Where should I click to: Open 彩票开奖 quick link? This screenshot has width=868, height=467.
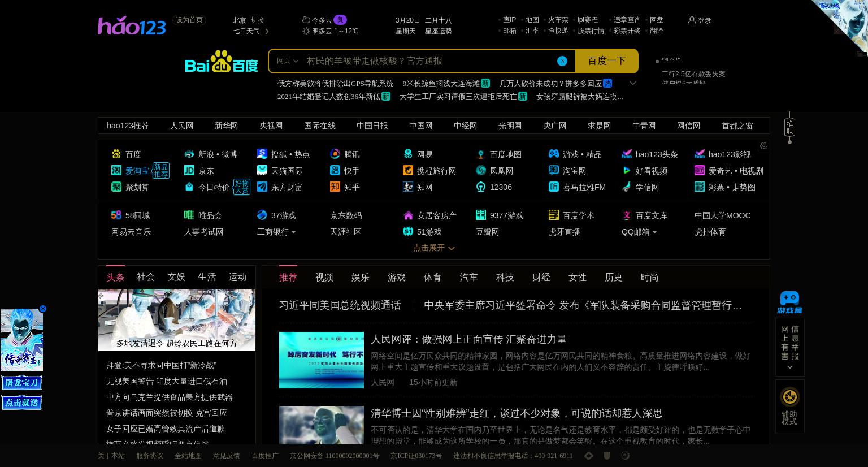point(627,31)
